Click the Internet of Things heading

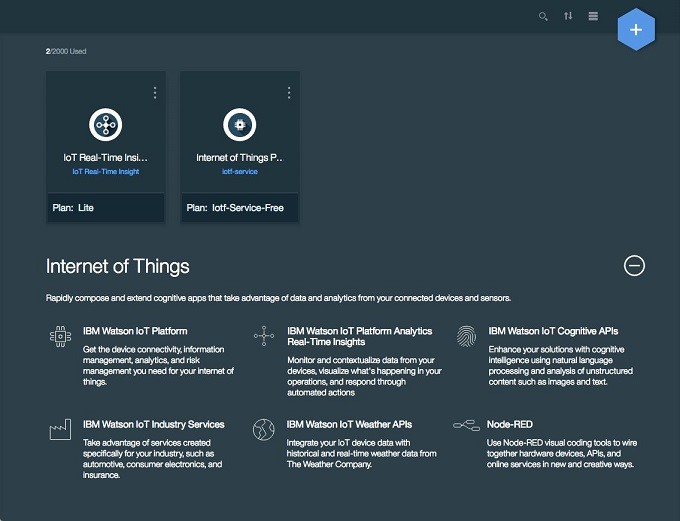(118, 266)
